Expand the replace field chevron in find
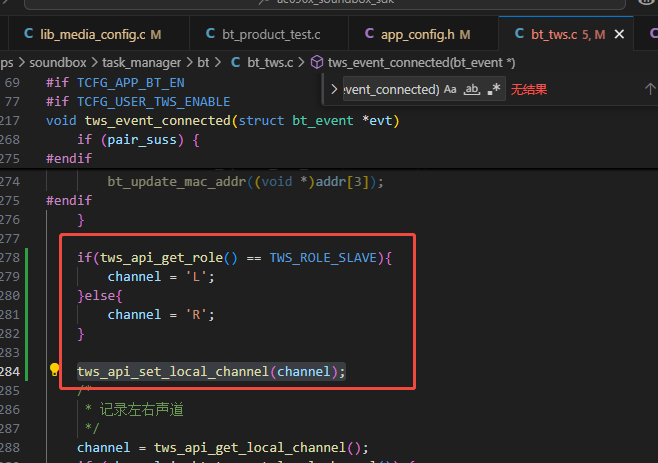 coord(334,89)
